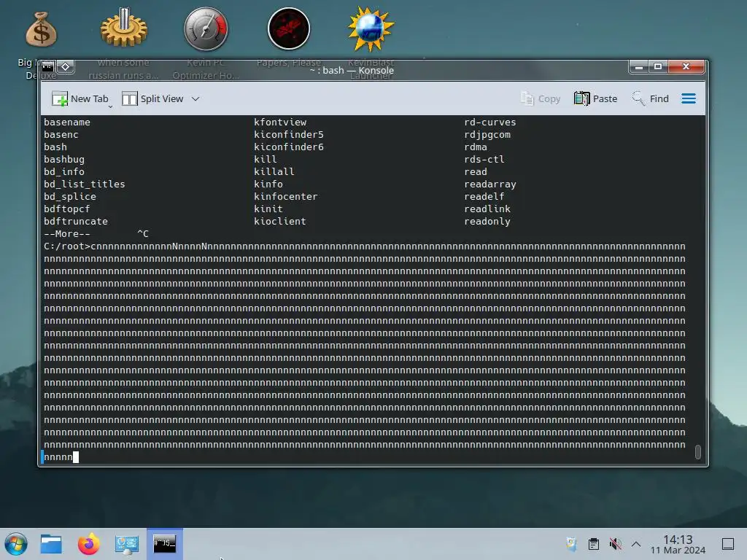Open Find in Konsole toolbar

coord(651,98)
